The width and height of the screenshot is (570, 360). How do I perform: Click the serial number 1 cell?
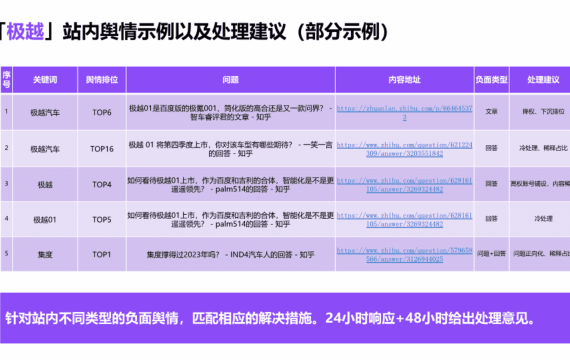click(x=7, y=112)
